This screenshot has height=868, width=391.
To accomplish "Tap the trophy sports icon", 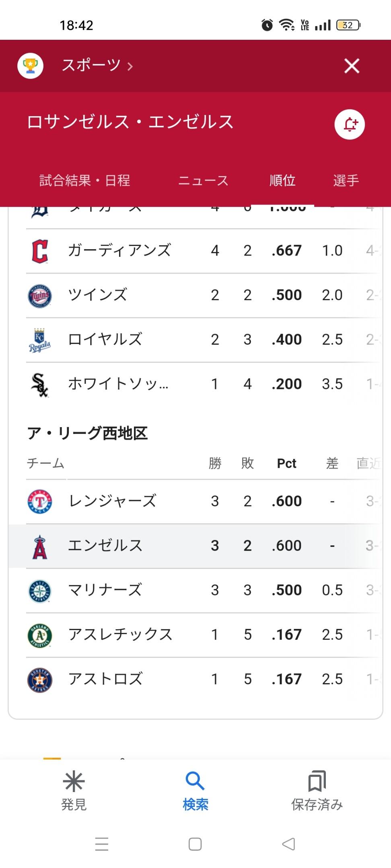I will (31, 66).
